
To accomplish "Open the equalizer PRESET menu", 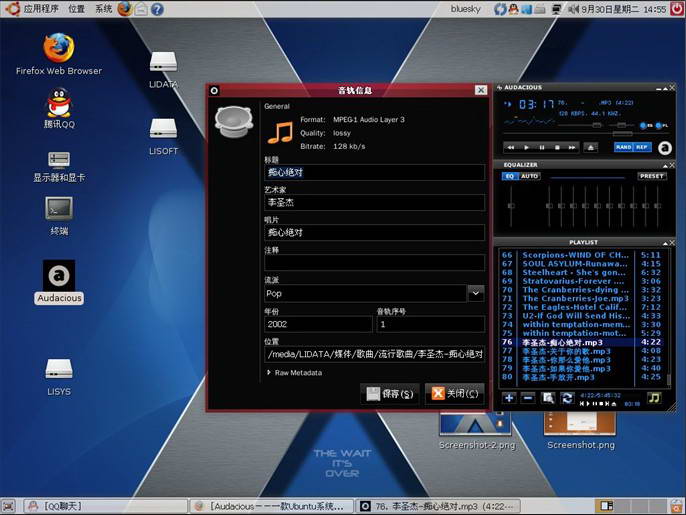I will pyautogui.click(x=652, y=176).
